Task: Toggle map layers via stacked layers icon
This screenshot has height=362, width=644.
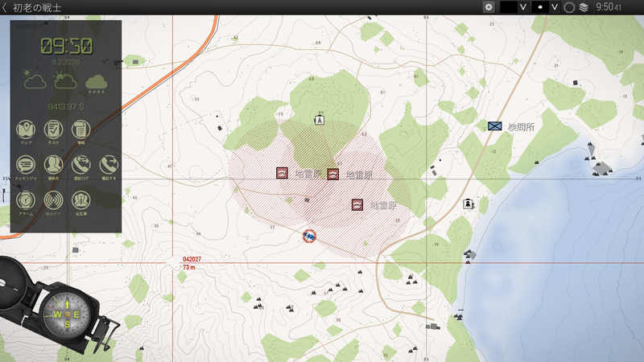Action: 584,7
